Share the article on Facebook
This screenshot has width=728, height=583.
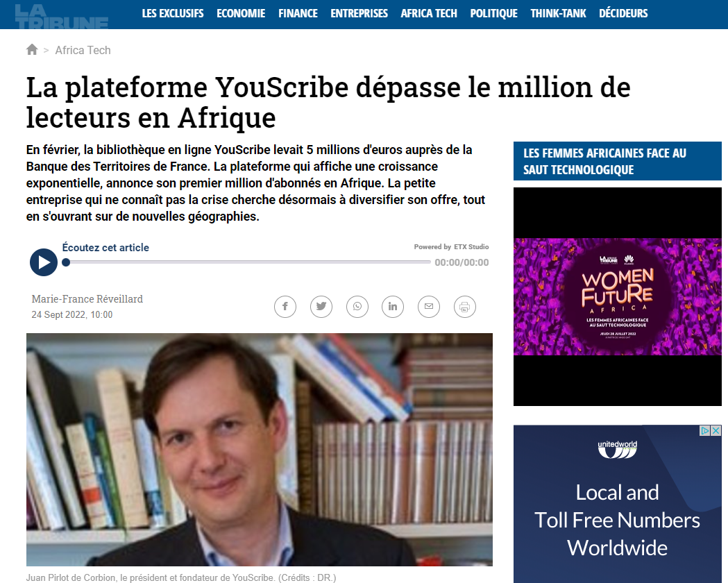point(285,307)
